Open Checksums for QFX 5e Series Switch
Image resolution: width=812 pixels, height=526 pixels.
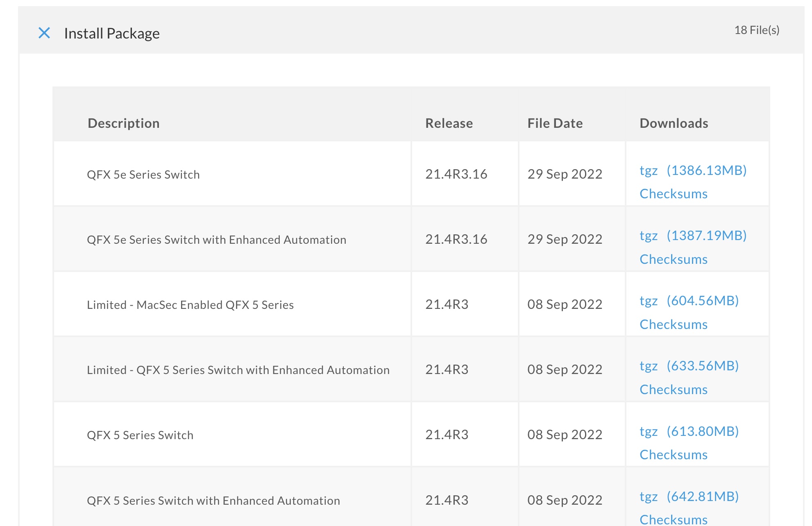tap(673, 194)
